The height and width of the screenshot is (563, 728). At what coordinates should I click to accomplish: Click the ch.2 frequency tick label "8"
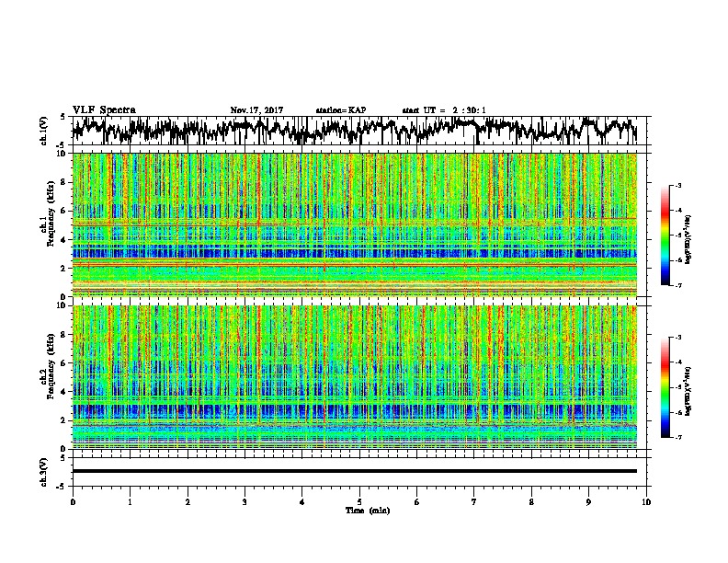click(x=64, y=335)
